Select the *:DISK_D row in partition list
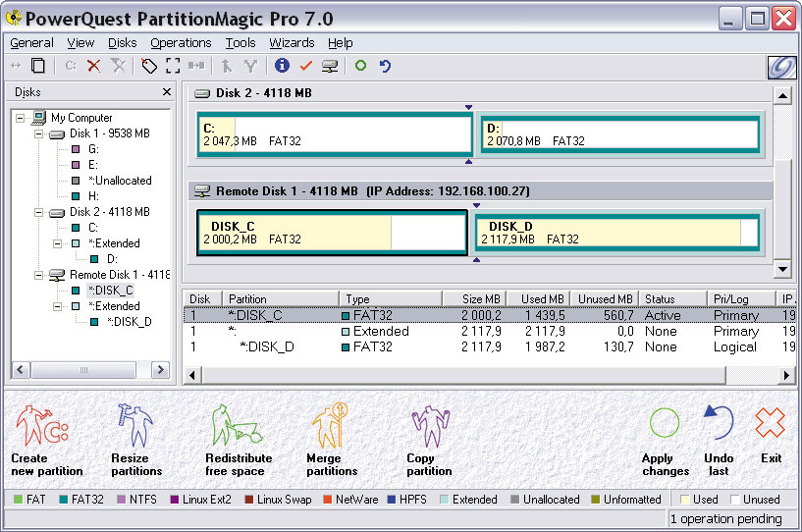Viewport: 802px width, 532px height. [x=490, y=346]
